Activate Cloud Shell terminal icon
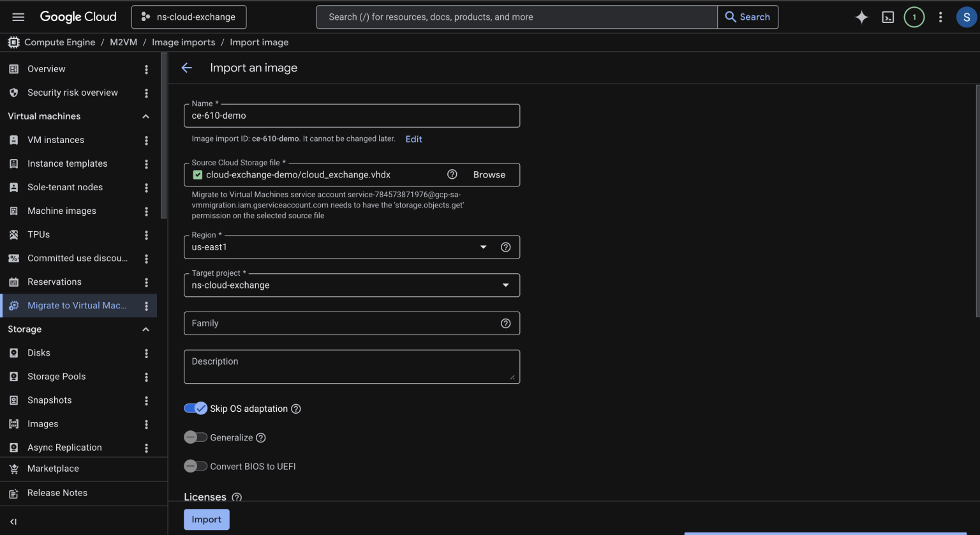The width and height of the screenshot is (980, 535). 887,17
